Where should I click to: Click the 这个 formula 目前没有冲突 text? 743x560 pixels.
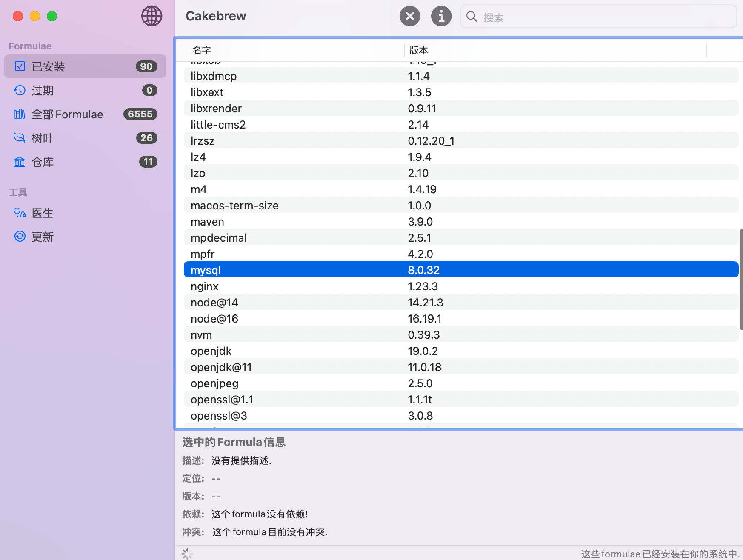(x=270, y=532)
